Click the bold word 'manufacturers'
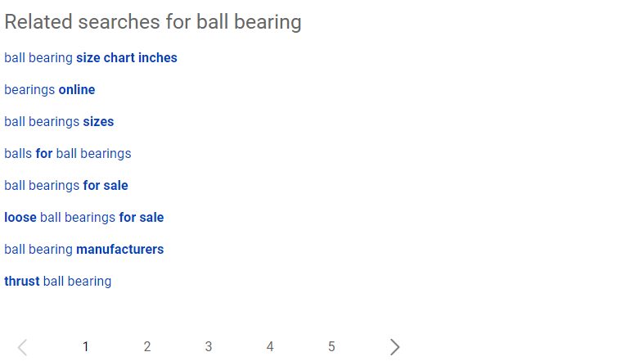644x361 pixels. pyautogui.click(x=119, y=250)
